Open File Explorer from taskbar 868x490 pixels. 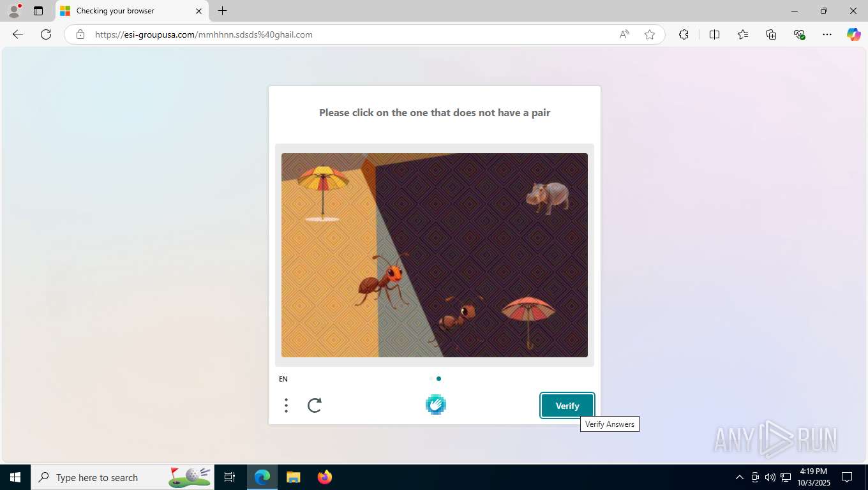pyautogui.click(x=293, y=477)
